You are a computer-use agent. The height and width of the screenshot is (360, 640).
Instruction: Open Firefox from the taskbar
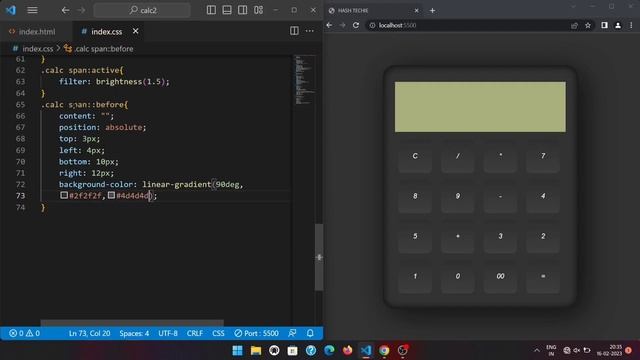pos(347,350)
